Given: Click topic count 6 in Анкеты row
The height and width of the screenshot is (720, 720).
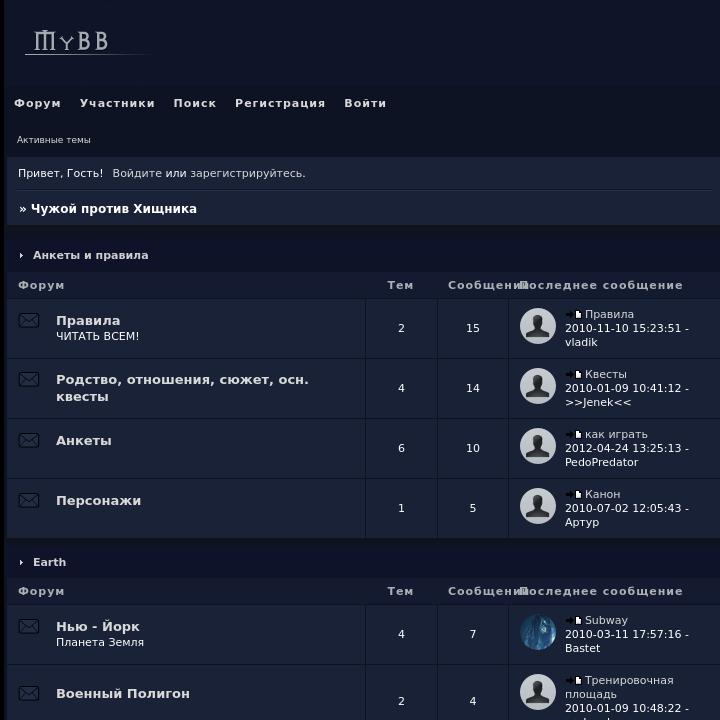Looking at the screenshot, I should tap(401, 448).
